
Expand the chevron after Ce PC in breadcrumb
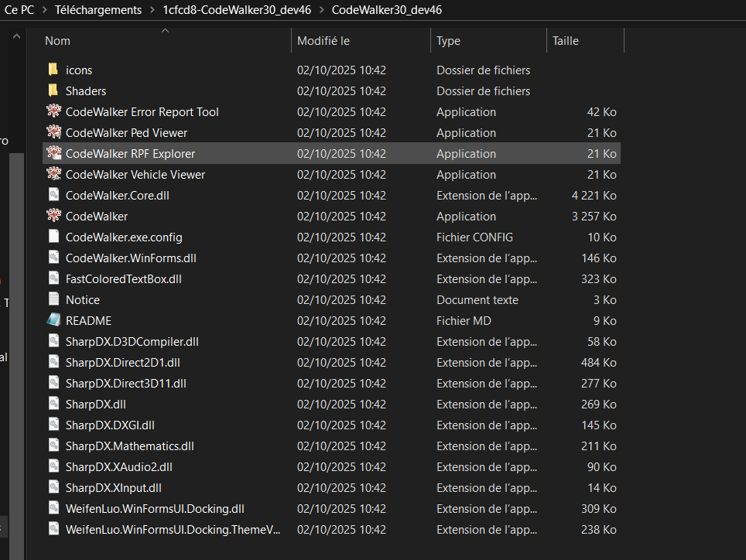coord(45,10)
